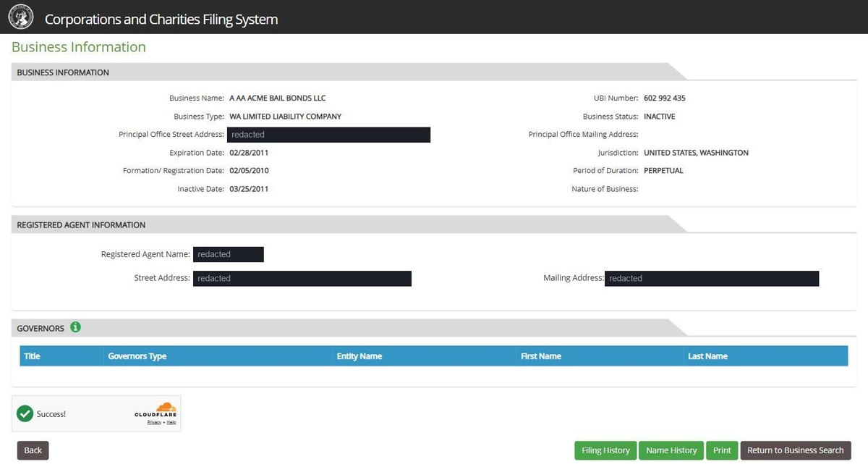Click formation date 02/05/2010

(x=249, y=171)
